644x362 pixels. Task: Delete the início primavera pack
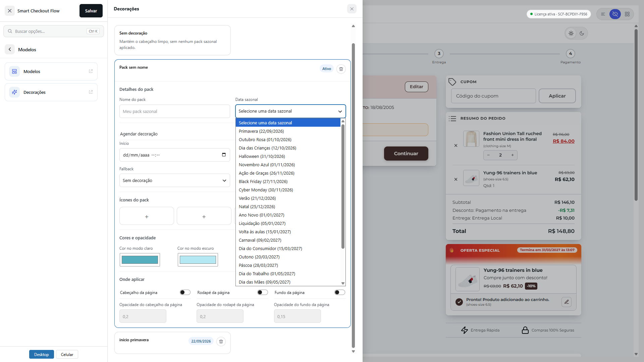(x=221, y=342)
